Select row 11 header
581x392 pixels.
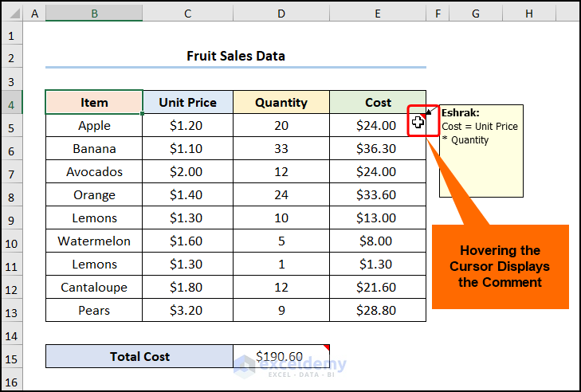pos(12,265)
